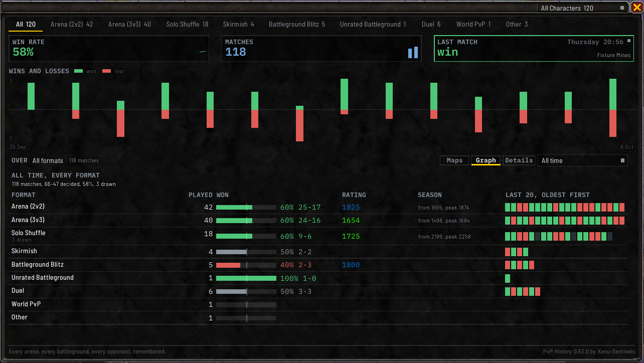644x363 pixels.
Task: Close the PvP History window
Action: pos(636,7)
